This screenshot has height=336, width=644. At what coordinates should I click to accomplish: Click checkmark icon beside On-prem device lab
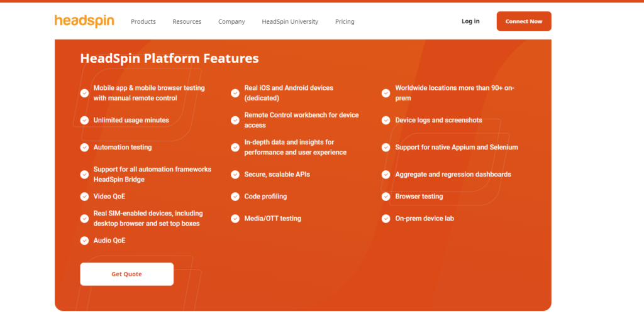(x=386, y=219)
